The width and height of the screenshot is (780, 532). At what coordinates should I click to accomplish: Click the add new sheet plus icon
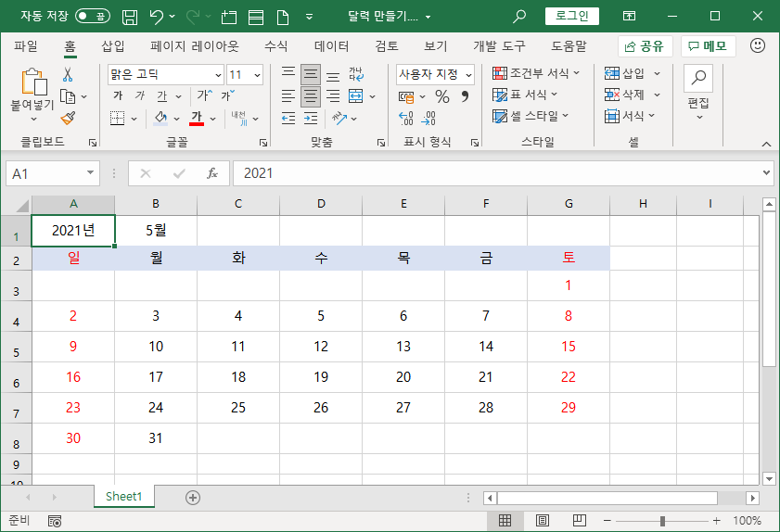pyautogui.click(x=193, y=497)
